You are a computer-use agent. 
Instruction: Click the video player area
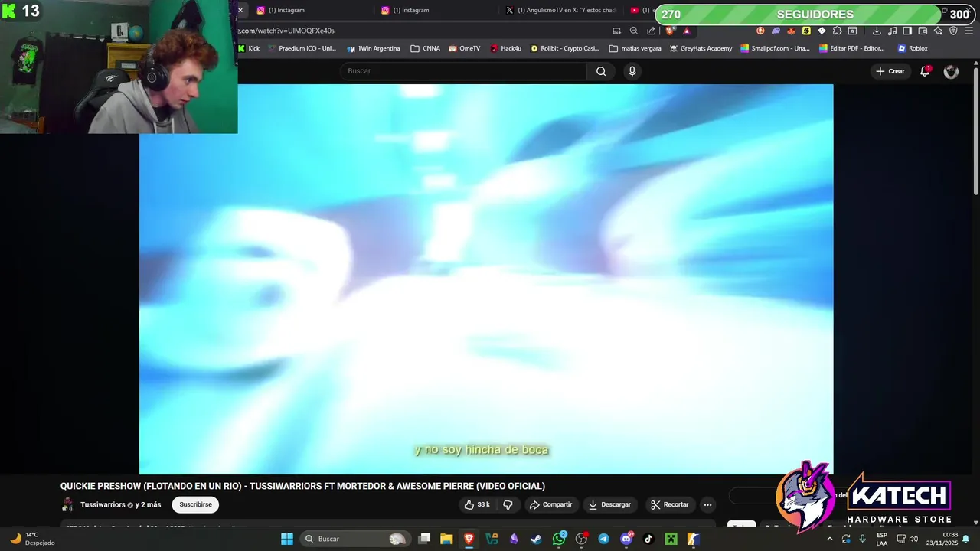click(x=486, y=279)
